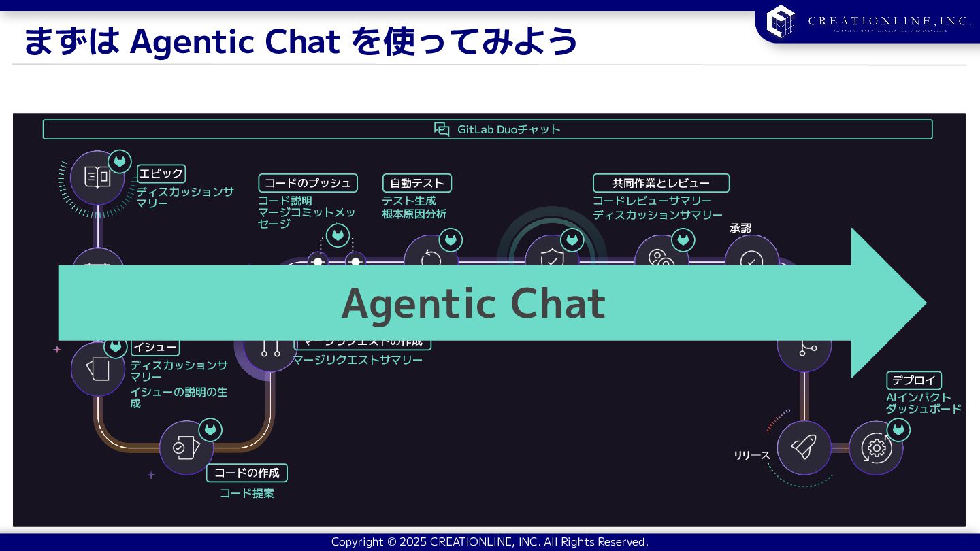
Task: Select the code creation checklist icon
Action: click(186, 448)
